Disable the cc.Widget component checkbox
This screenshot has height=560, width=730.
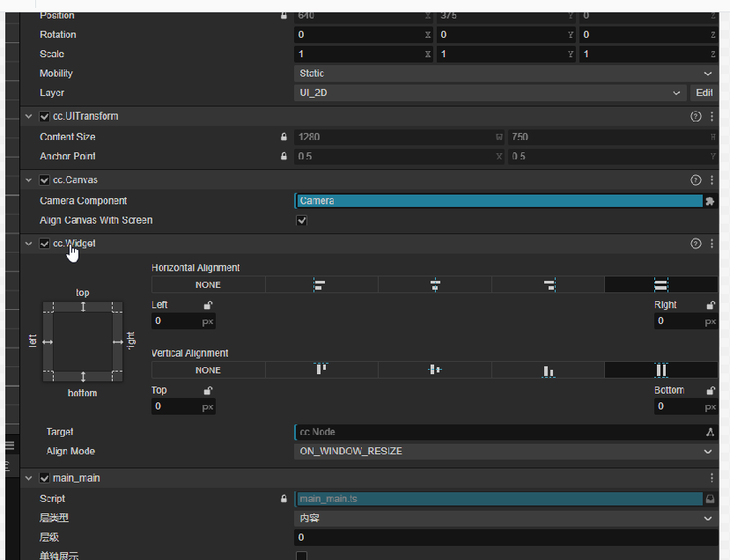(x=44, y=243)
